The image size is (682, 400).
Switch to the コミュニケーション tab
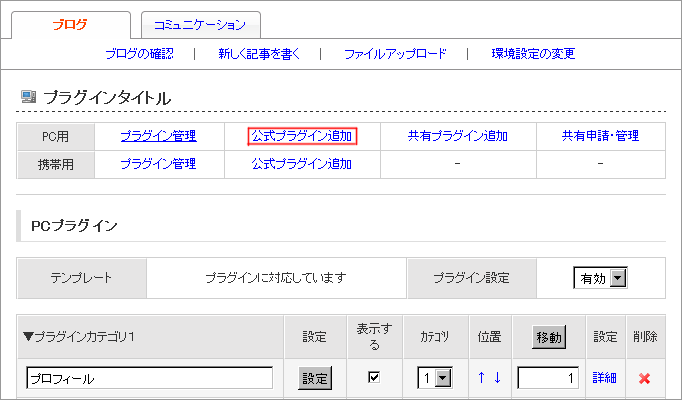pyautogui.click(x=201, y=25)
